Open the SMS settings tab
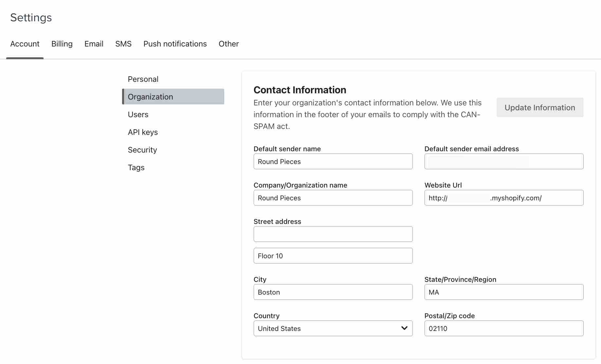The image size is (601, 364). click(123, 44)
